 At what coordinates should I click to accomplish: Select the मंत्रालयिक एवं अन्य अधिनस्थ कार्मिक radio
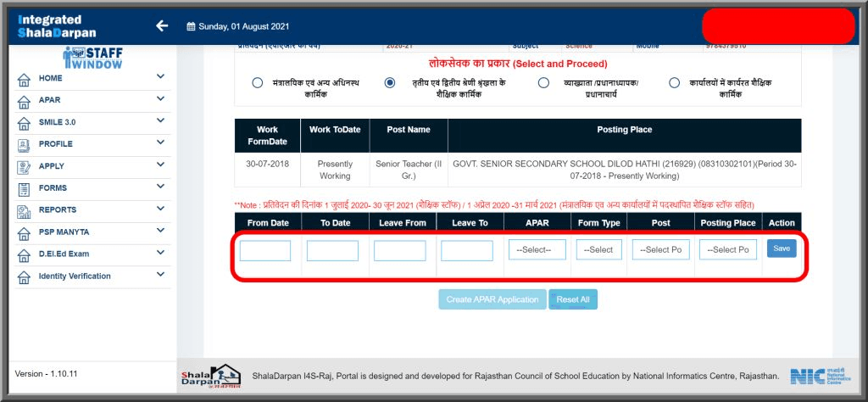click(257, 83)
